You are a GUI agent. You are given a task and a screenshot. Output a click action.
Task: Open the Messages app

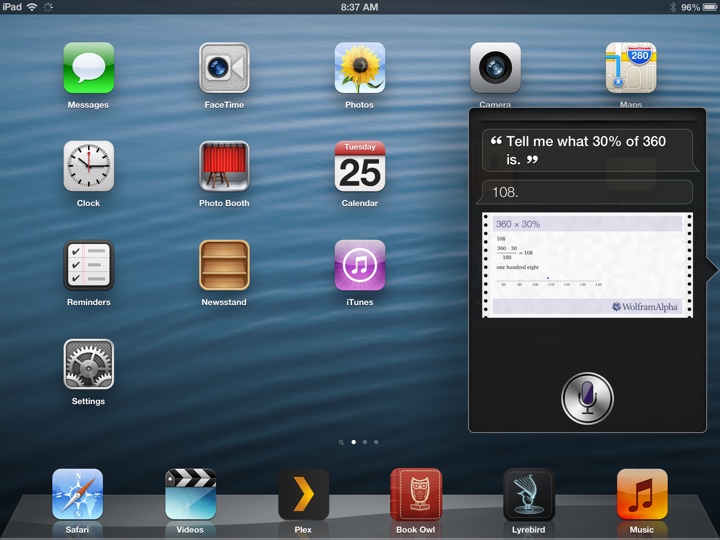[x=89, y=68]
